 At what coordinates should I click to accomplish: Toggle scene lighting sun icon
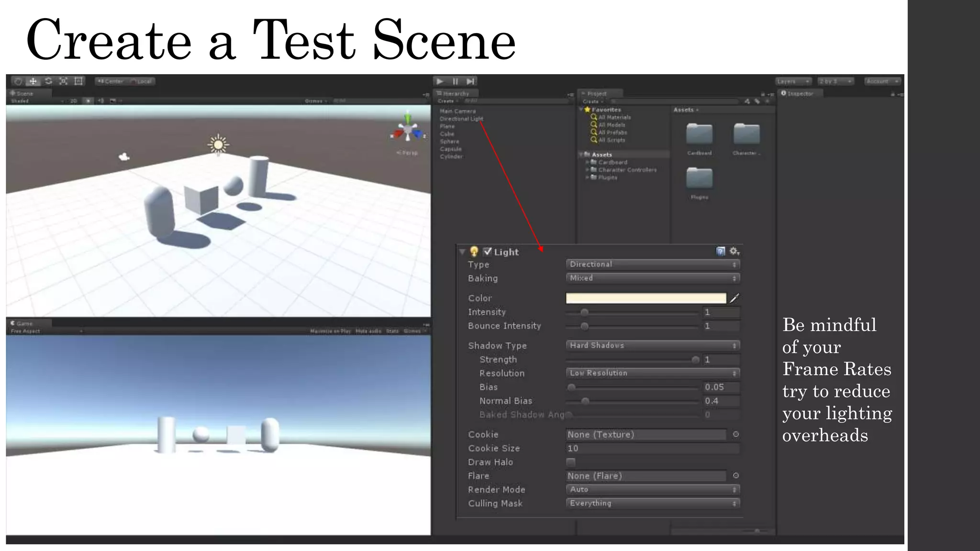(x=89, y=101)
